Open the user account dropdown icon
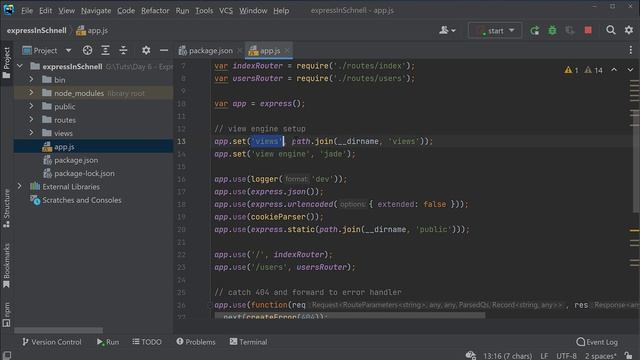The image size is (640, 360). 447,30
